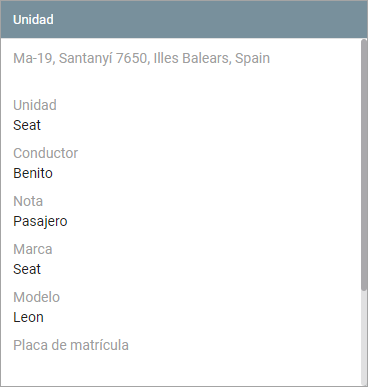The image size is (368, 387).
Task: Click the Illes Balears, Spain address portion
Action: click(x=211, y=58)
